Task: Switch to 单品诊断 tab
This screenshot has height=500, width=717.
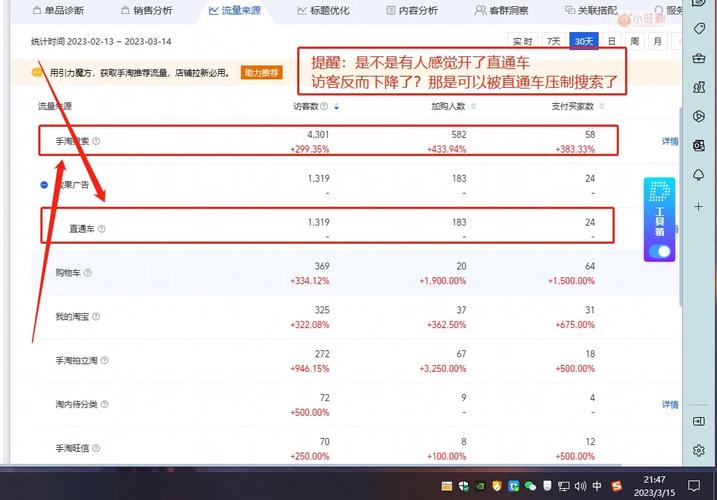Action: pos(58,10)
